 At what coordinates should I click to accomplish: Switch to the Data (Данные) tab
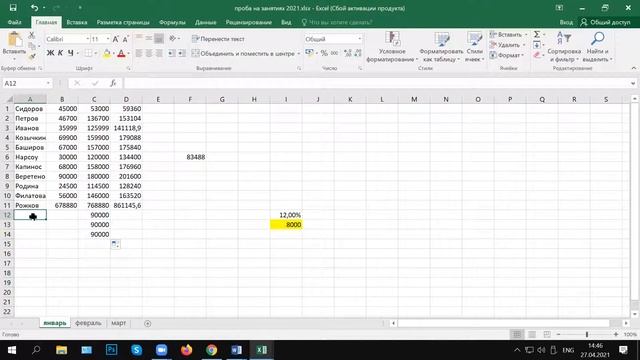coord(205,22)
